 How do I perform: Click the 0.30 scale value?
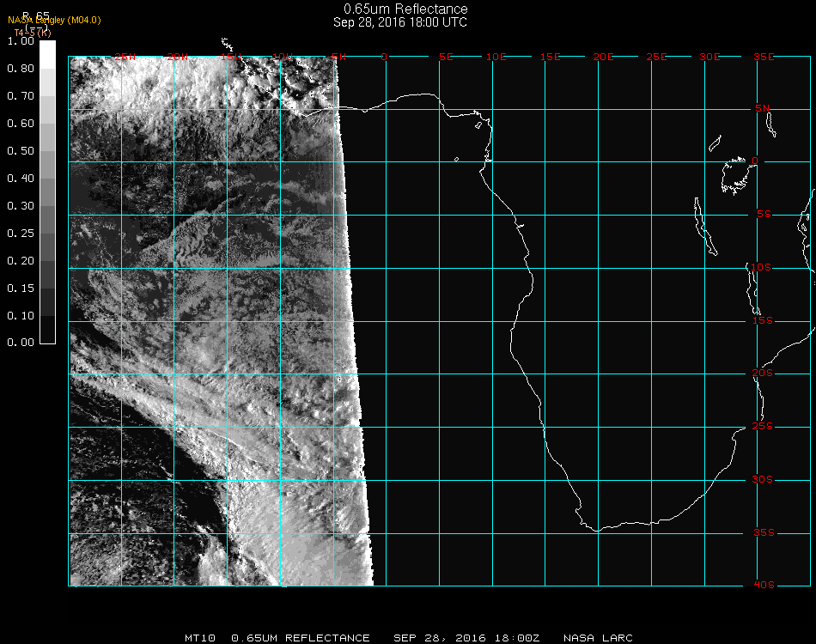21,207
